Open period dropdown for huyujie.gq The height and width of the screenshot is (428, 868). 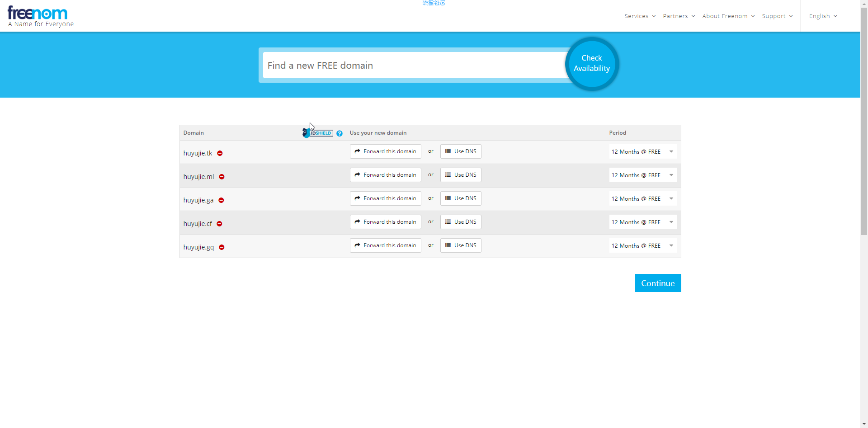click(x=643, y=246)
